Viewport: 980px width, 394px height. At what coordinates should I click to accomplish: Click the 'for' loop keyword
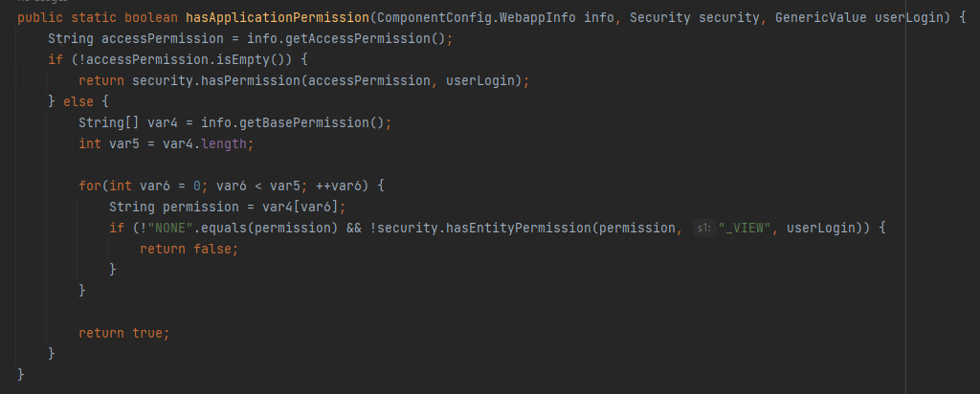(x=90, y=186)
